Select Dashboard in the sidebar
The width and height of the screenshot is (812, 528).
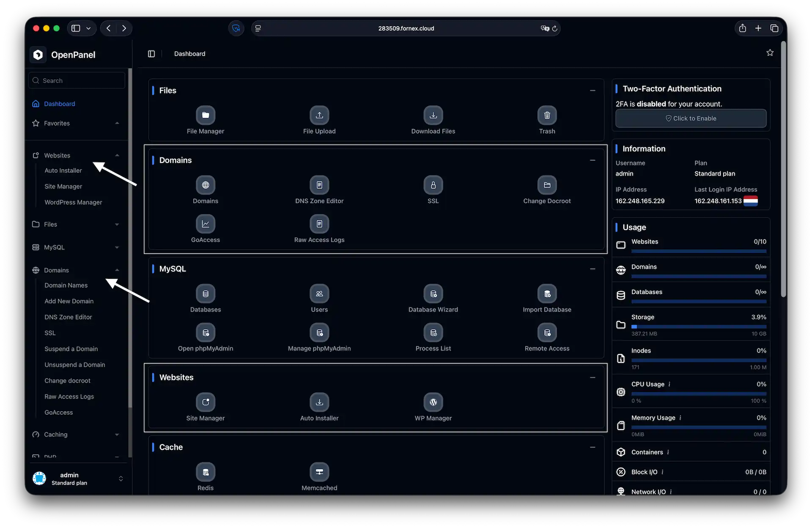point(59,104)
